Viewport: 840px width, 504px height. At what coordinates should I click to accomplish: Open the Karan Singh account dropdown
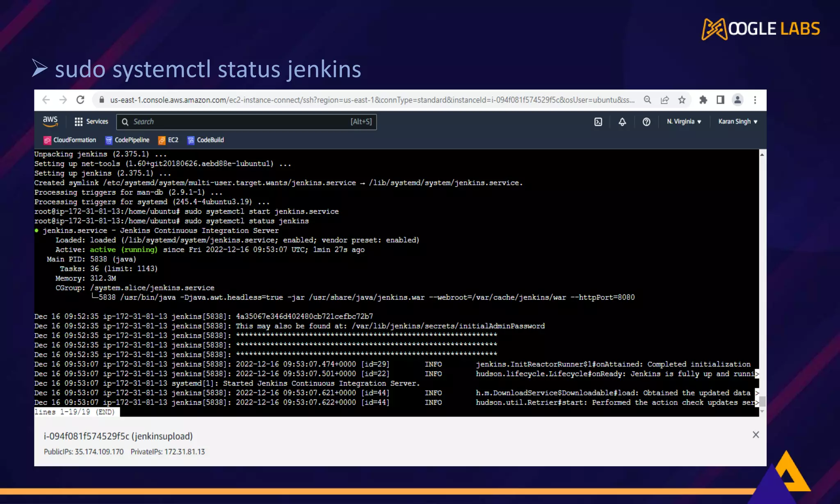[737, 122]
